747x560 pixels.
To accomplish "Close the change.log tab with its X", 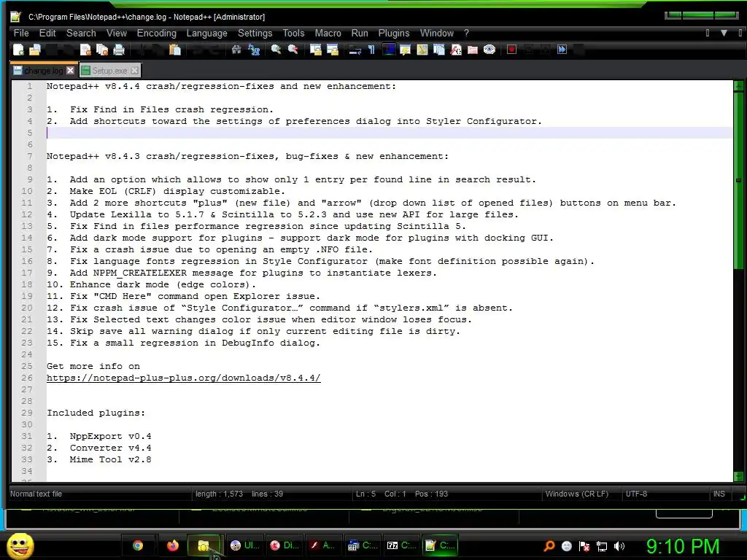I will [71, 71].
